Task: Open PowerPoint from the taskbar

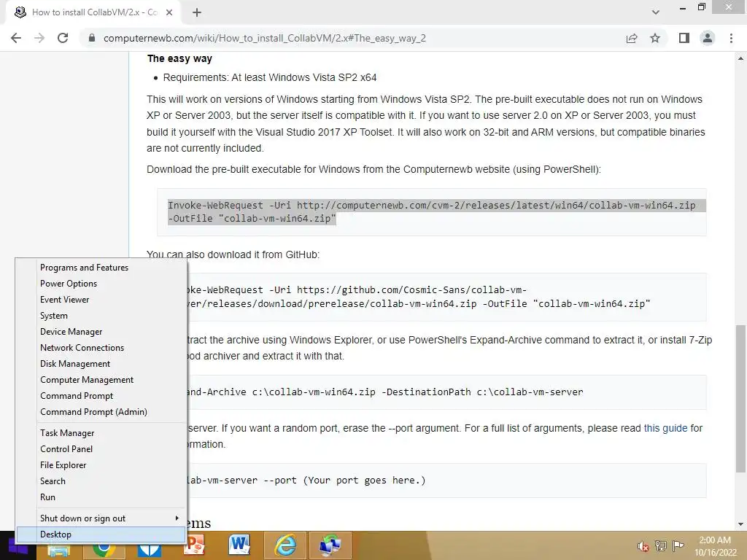Action: tap(194, 545)
